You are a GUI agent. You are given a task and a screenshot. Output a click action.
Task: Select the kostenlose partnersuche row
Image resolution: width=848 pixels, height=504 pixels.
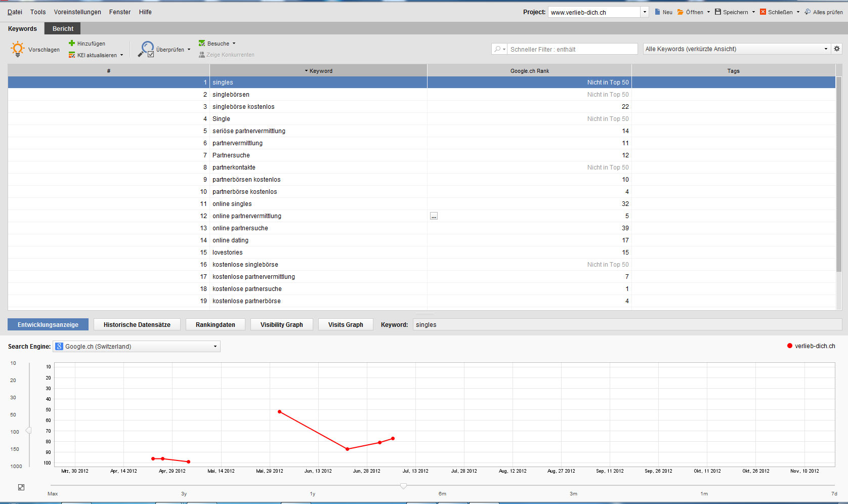coord(421,289)
